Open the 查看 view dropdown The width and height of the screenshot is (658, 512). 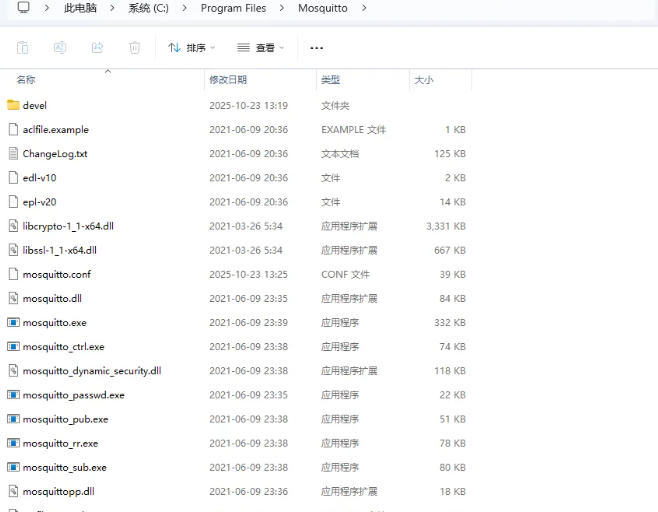coord(260,47)
